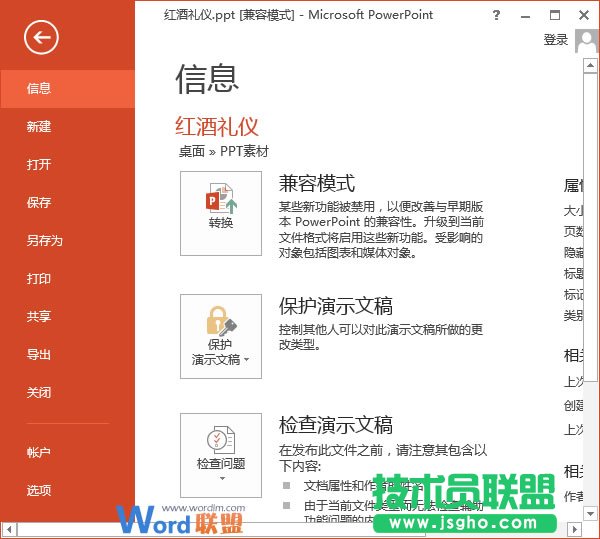Image resolution: width=600 pixels, height=539 pixels.
Task: Select 新建 in the sidebar
Action: tap(67, 127)
